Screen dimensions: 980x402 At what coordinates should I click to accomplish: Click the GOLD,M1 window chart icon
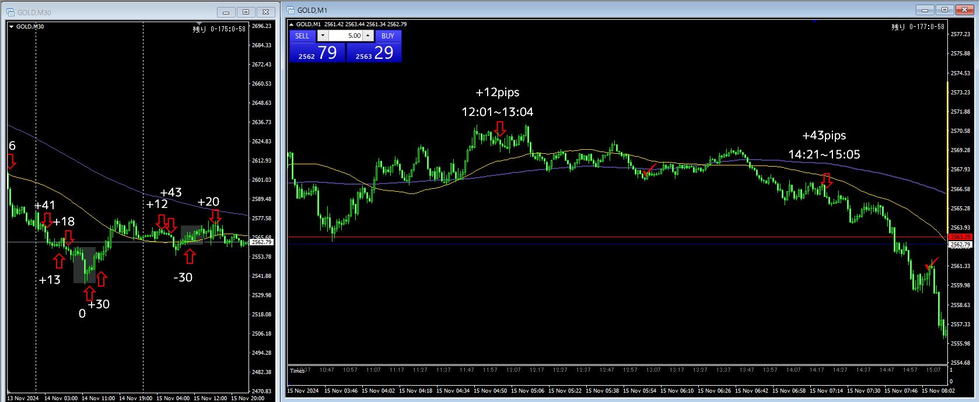pyautogui.click(x=290, y=10)
